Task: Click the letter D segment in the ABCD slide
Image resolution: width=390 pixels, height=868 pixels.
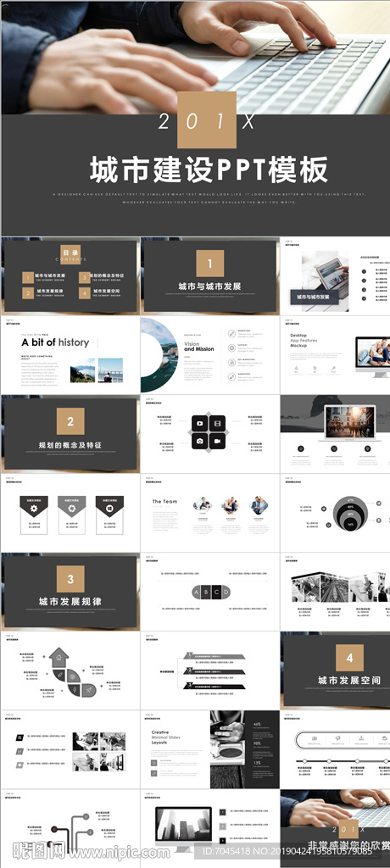Action: [x=225, y=593]
